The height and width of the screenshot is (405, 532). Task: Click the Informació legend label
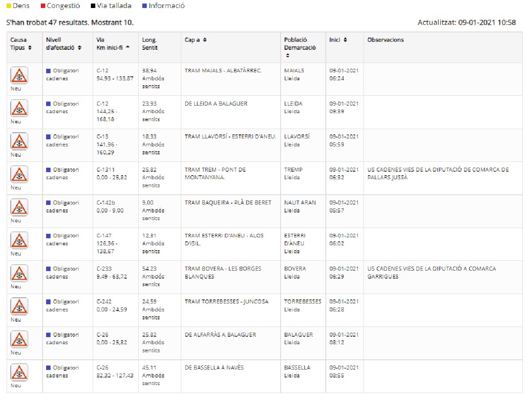tap(166, 6)
